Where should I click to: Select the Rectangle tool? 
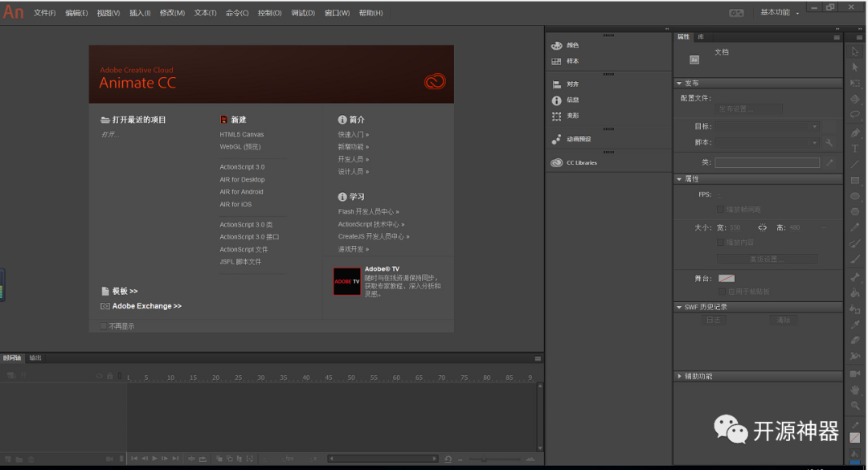[x=855, y=181]
